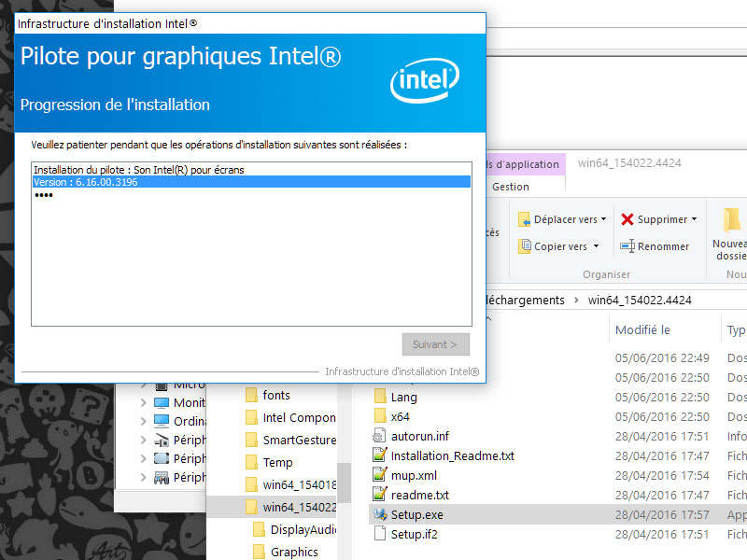Click the Explorer window title win64_154022.4424

click(x=629, y=162)
